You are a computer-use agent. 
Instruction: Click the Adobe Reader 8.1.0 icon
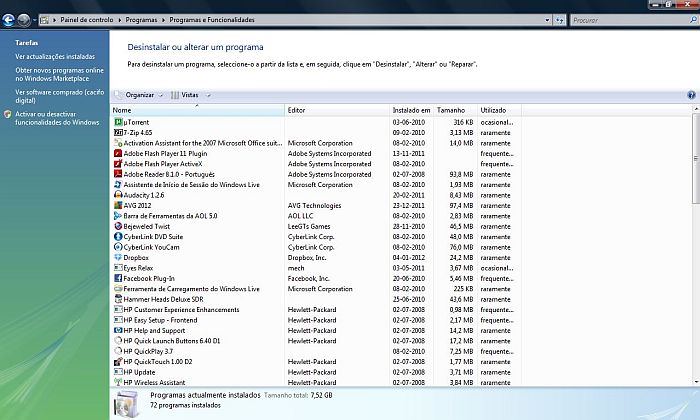117,174
